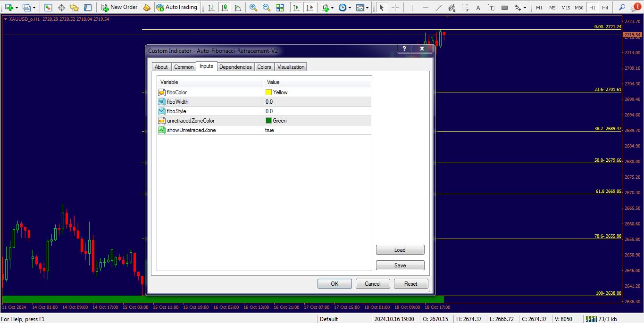
Task: Expand the new chart dropdown arrow
Action: 17,8
